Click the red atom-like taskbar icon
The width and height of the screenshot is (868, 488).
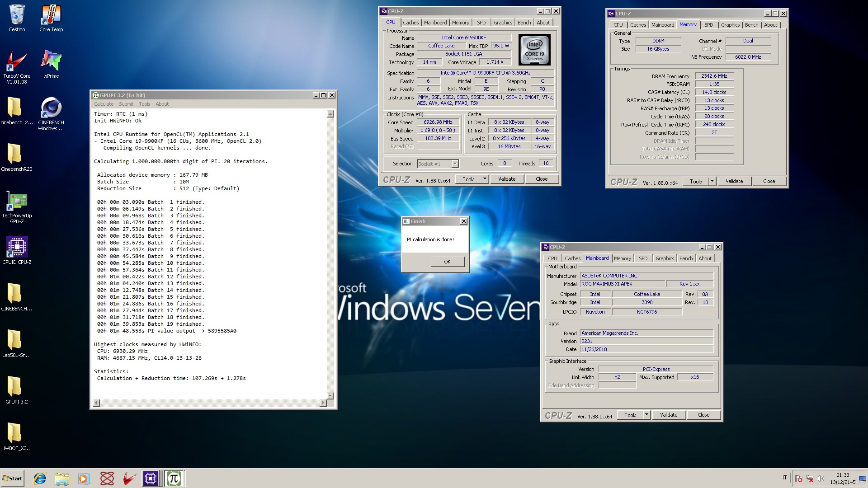click(107, 479)
